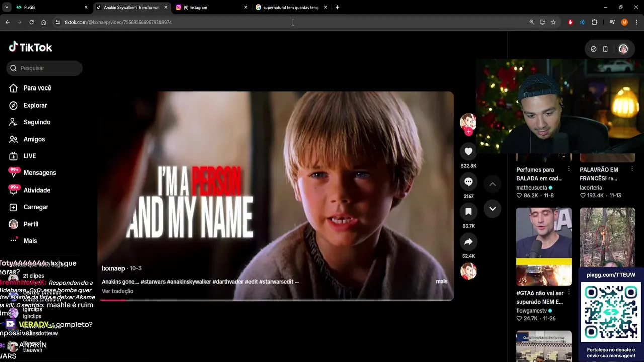The image size is (644, 362).
Task: Go to the browser home page
Action: 43,22
